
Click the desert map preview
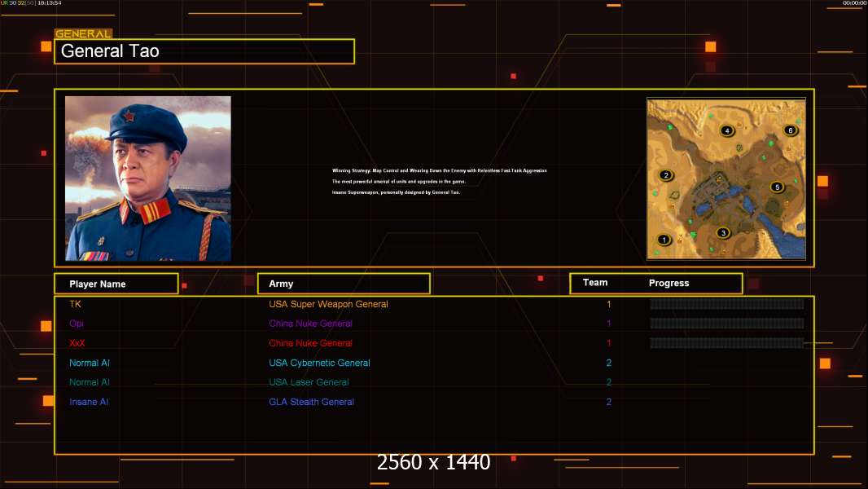pyautogui.click(x=726, y=178)
